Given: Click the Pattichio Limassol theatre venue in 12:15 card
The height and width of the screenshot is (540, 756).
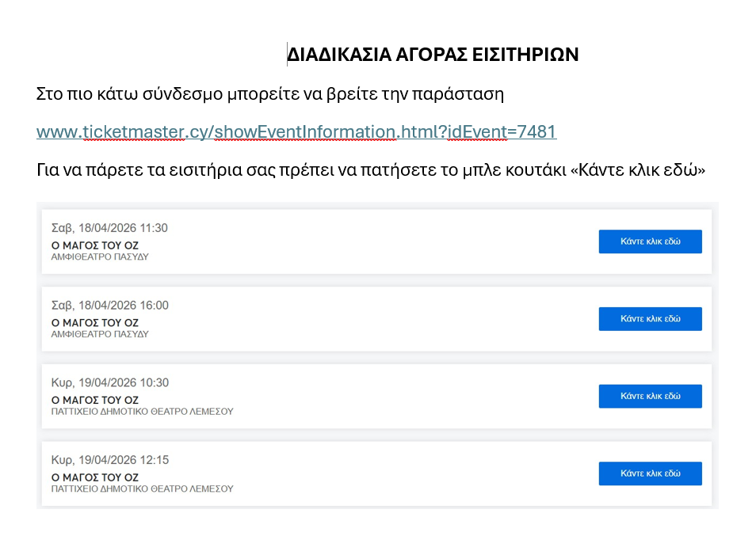Looking at the screenshot, I should tap(142, 489).
